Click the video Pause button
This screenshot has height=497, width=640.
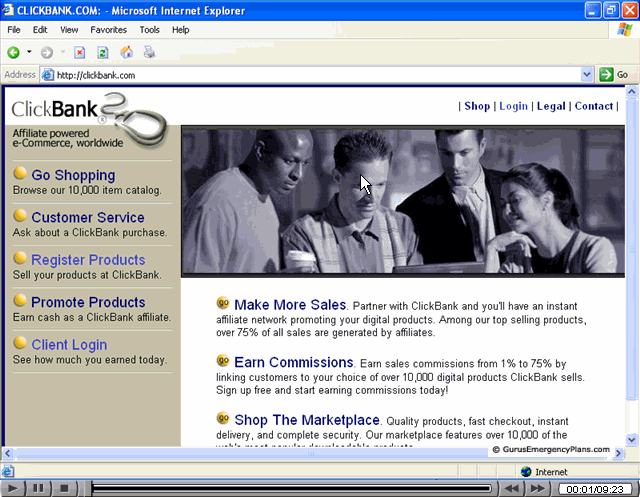tap(38, 488)
